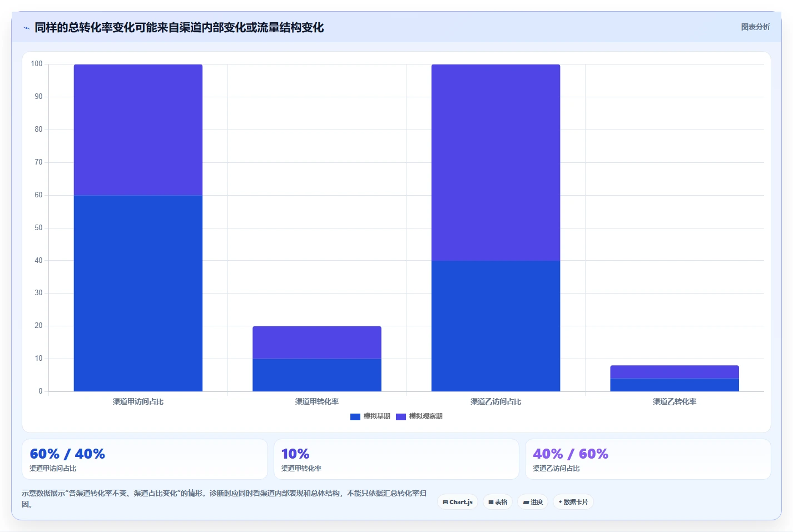Click the small chart icon before the title
The image size is (793, 532).
coord(26,28)
